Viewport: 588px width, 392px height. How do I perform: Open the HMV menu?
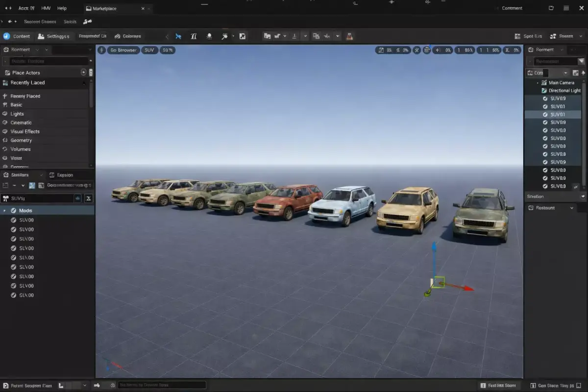coord(46,8)
